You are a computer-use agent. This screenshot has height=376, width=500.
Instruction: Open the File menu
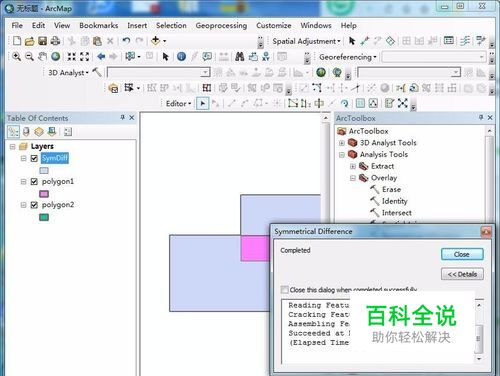(x=17, y=25)
